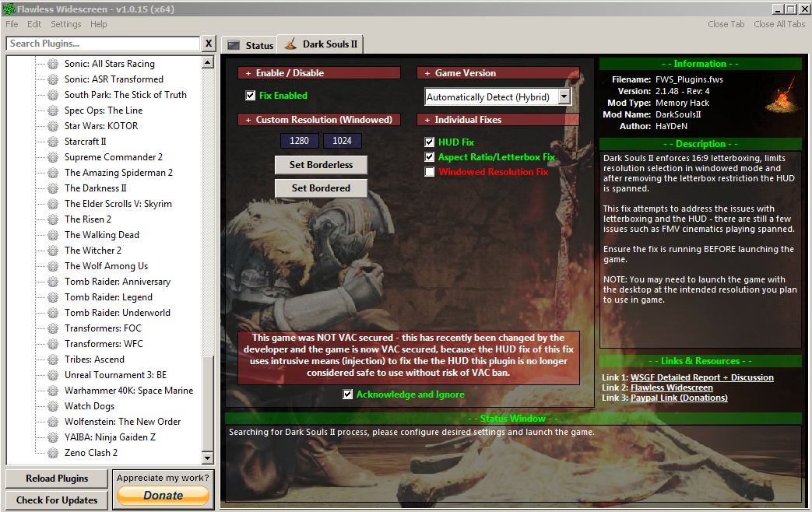
Task: Click the gear icon beside Supreme Commander 2
Action: pos(53,157)
